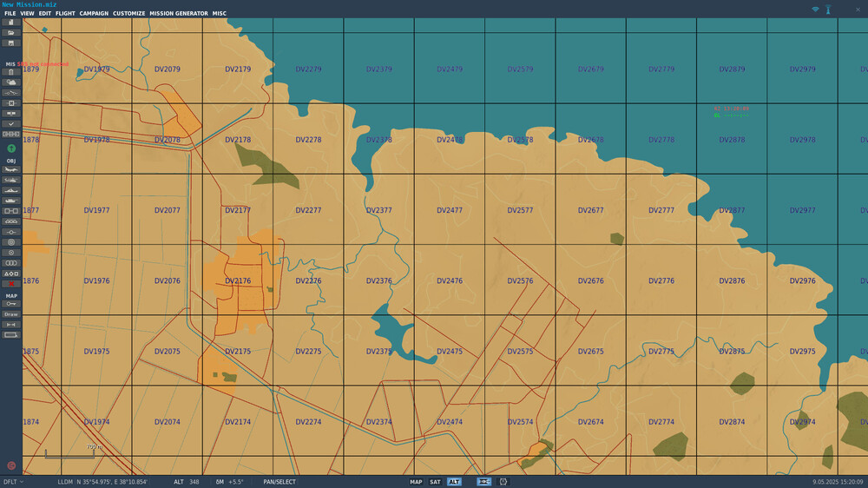Click the trigger zone circle icon
Viewport: 868px width, 488px height.
click(x=11, y=242)
